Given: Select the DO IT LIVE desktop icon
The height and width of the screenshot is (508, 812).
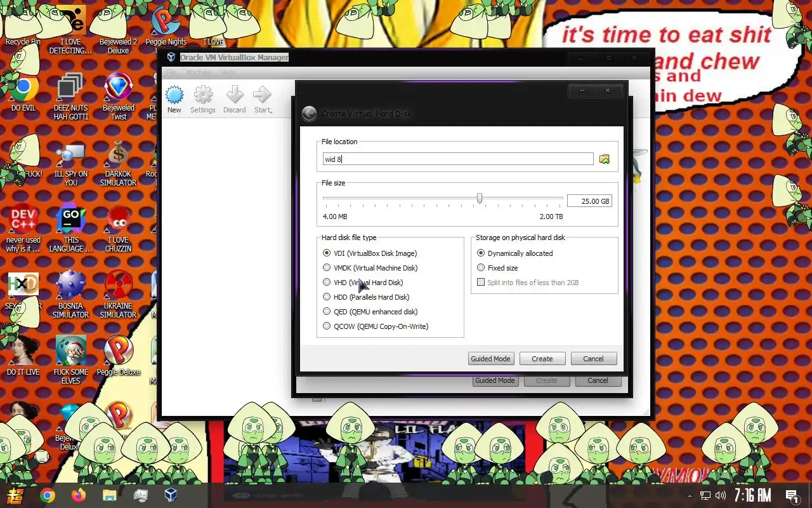Looking at the screenshot, I should point(23,356).
